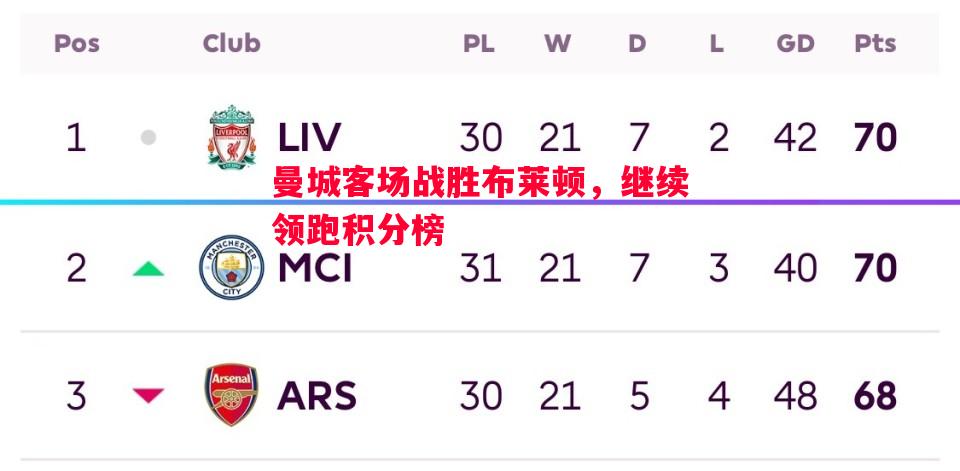The height and width of the screenshot is (471, 960).
Task: Click Arsenal's goal difference value 48
Action: pos(795,396)
